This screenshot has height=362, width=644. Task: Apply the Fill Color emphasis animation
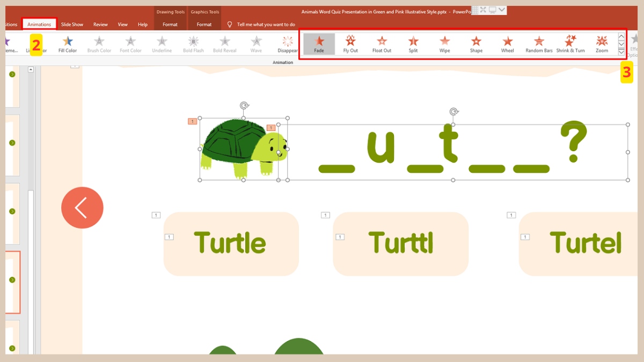pos(68,43)
